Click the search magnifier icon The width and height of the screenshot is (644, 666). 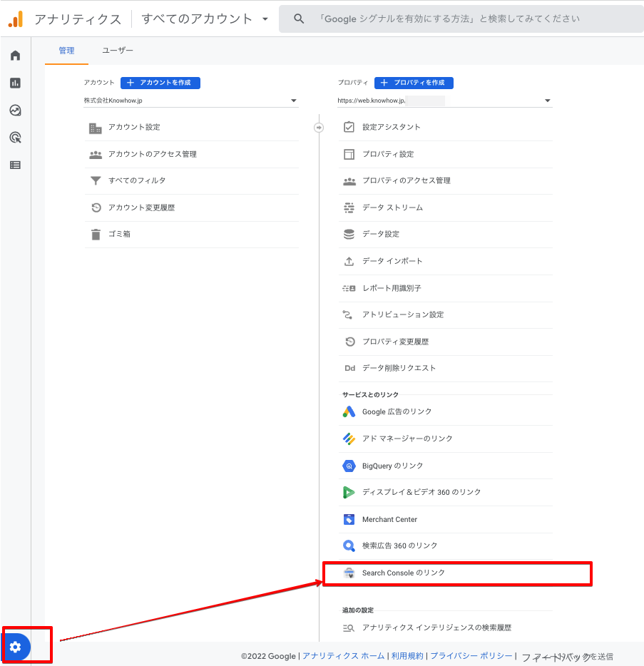coord(299,19)
